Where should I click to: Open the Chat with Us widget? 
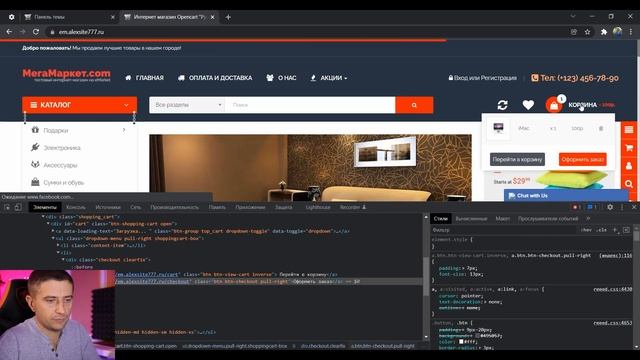(x=566, y=196)
